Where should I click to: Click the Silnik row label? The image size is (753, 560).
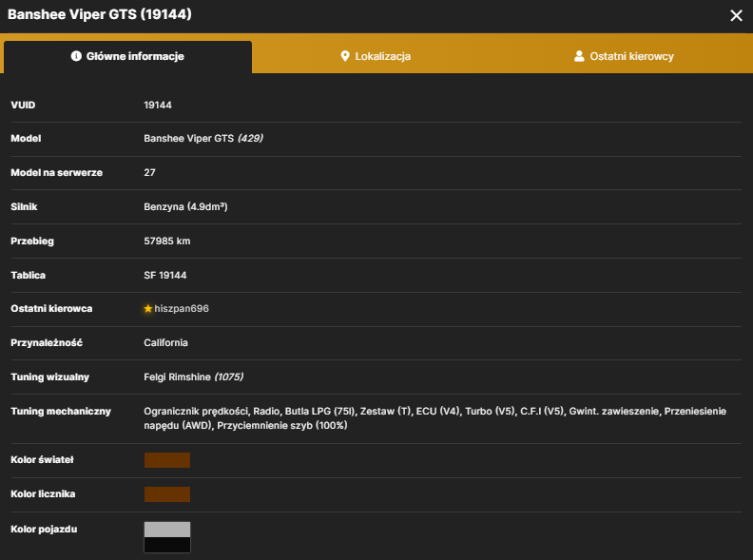click(x=24, y=206)
